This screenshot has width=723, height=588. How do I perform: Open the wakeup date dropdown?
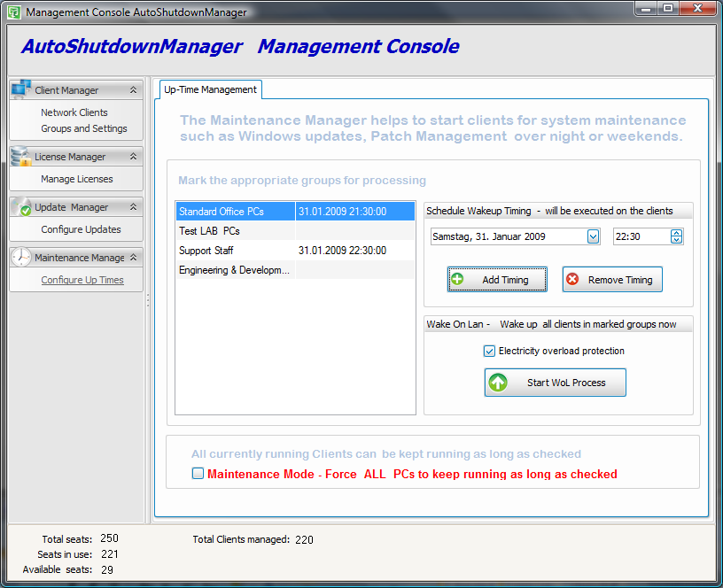point(593,236)
